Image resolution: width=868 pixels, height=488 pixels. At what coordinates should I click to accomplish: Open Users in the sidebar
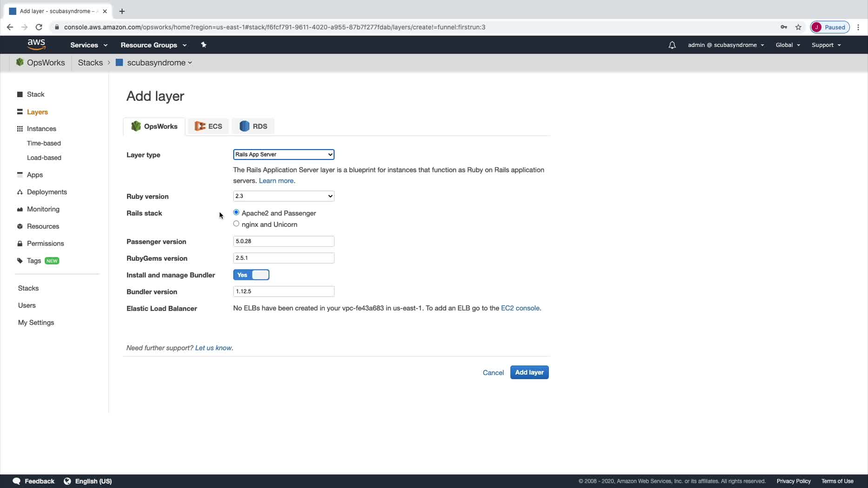27,305
